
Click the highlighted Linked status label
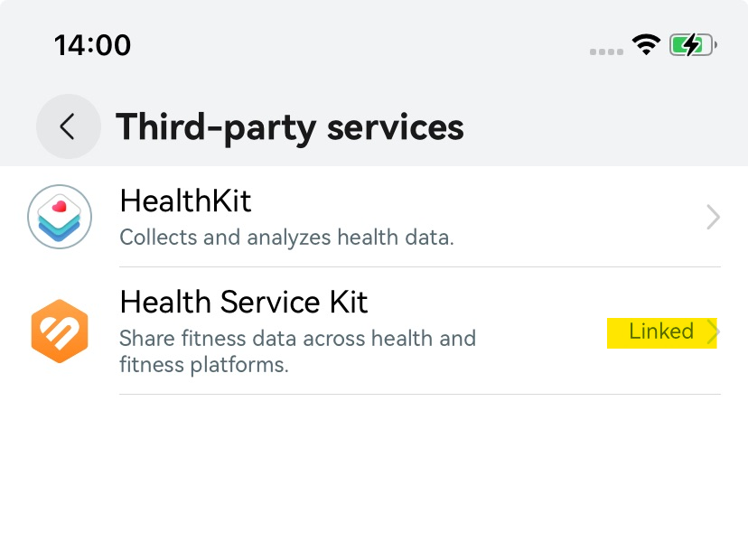coord(661,331)
